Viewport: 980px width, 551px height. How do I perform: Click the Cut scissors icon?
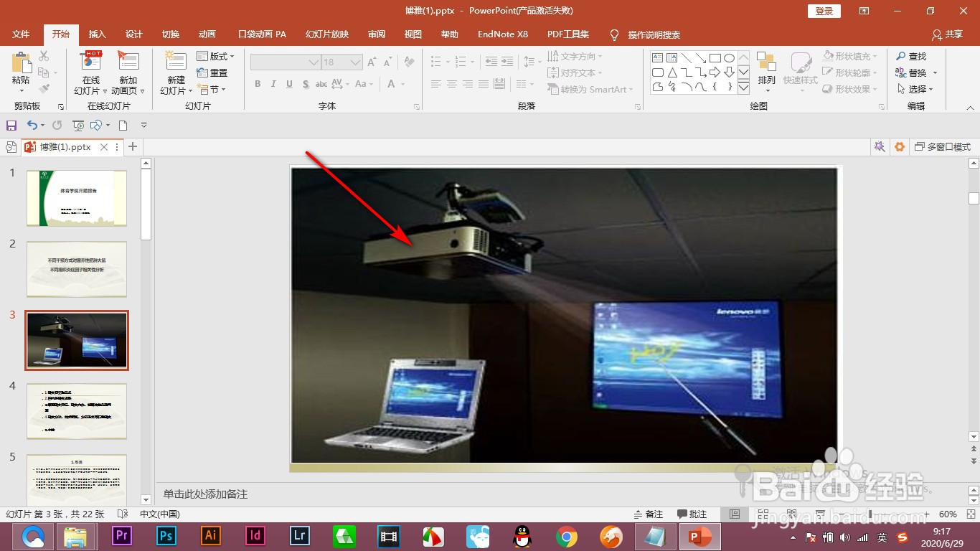coord(44,56)
